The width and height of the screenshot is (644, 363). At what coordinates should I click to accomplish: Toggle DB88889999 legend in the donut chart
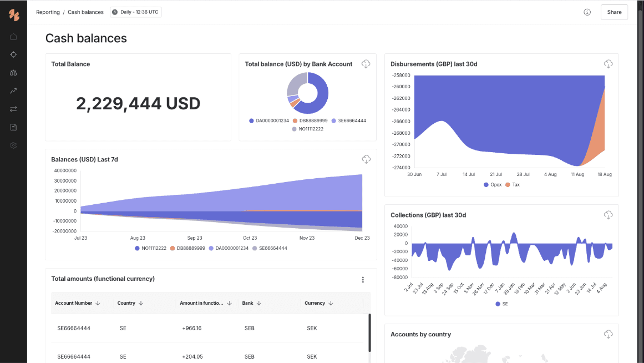[x=310, y=120]
